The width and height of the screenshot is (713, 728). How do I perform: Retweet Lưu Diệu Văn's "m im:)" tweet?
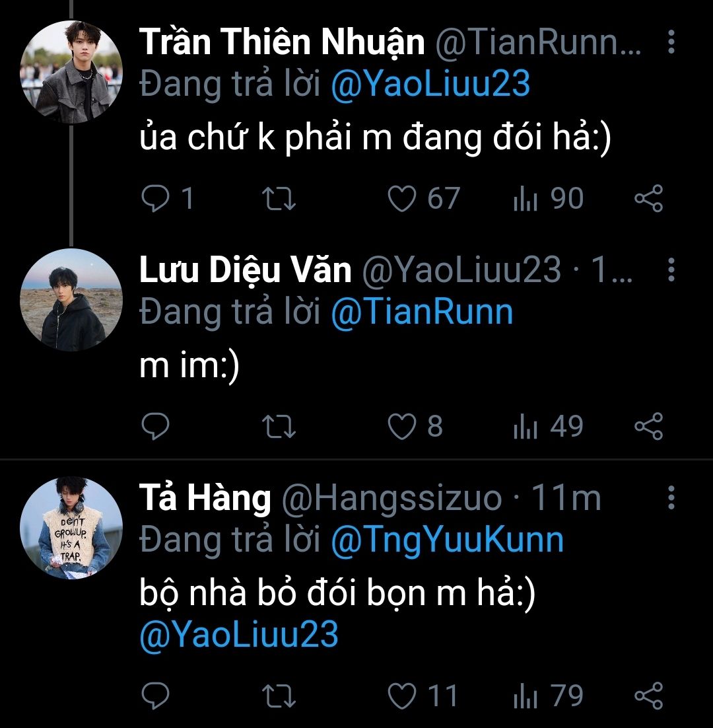pos(281,427)
